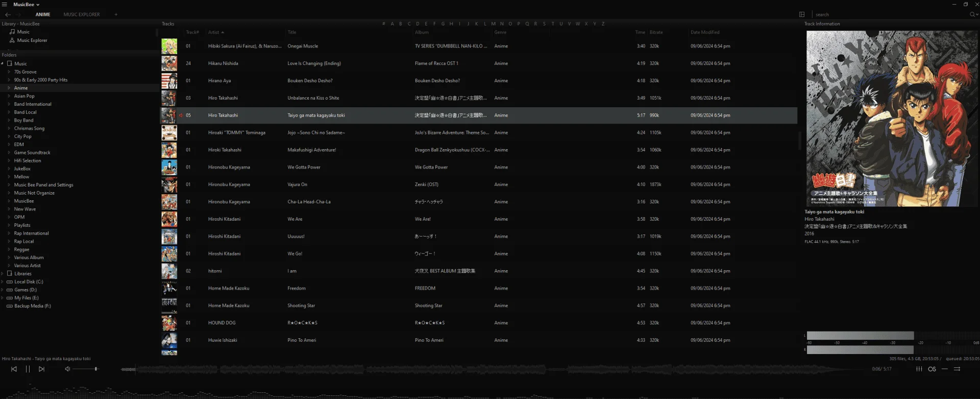The image size is (980, 399).
Task: Go forward with the right arrow
Action: 18,14
